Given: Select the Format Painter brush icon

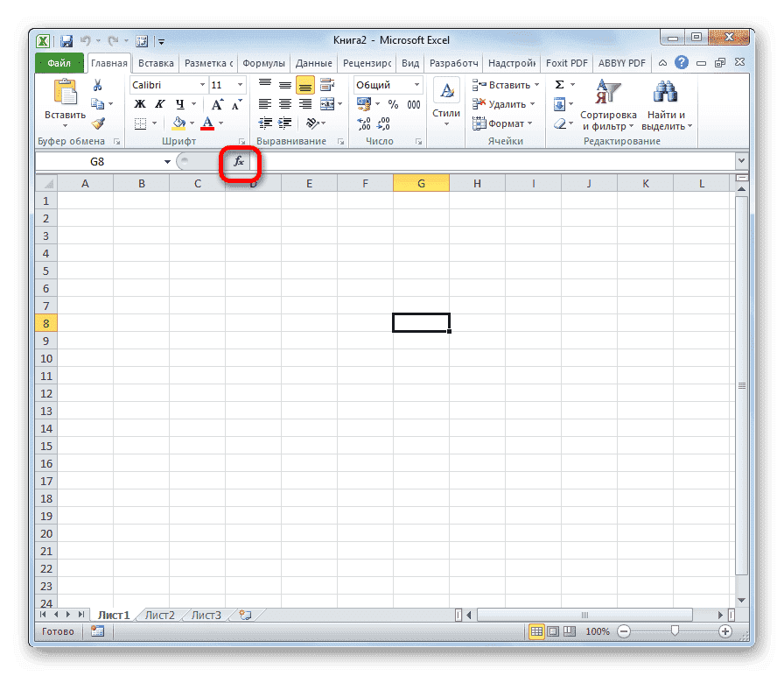Looking at the screenshot, I should point(99,122).
